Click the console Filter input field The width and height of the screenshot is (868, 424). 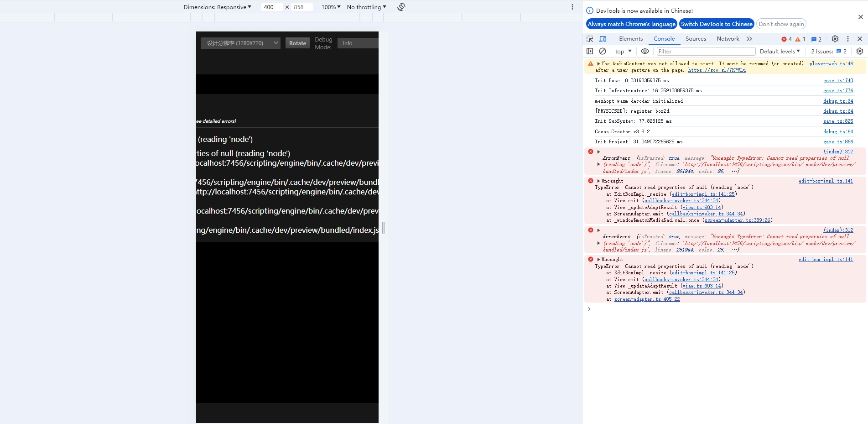[x=706, y=51]
